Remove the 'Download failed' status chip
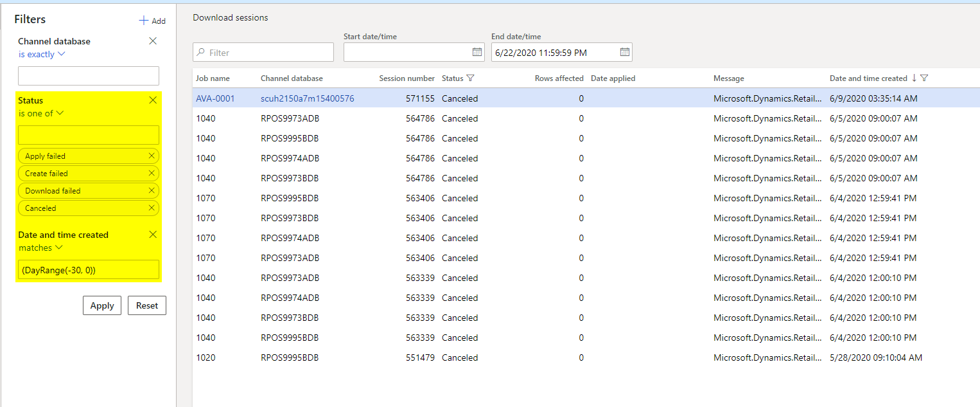 pos(152,190)
